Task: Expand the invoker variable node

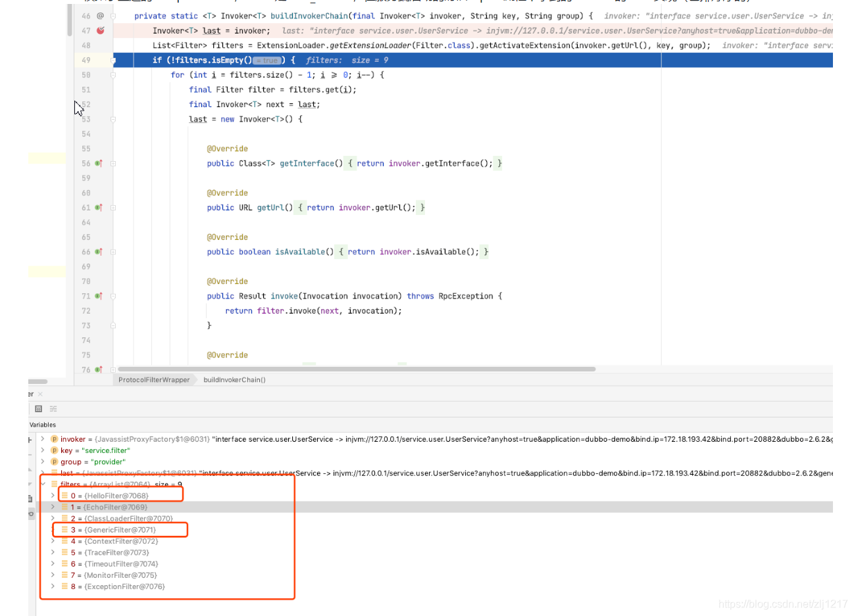Action: [43, 439]
